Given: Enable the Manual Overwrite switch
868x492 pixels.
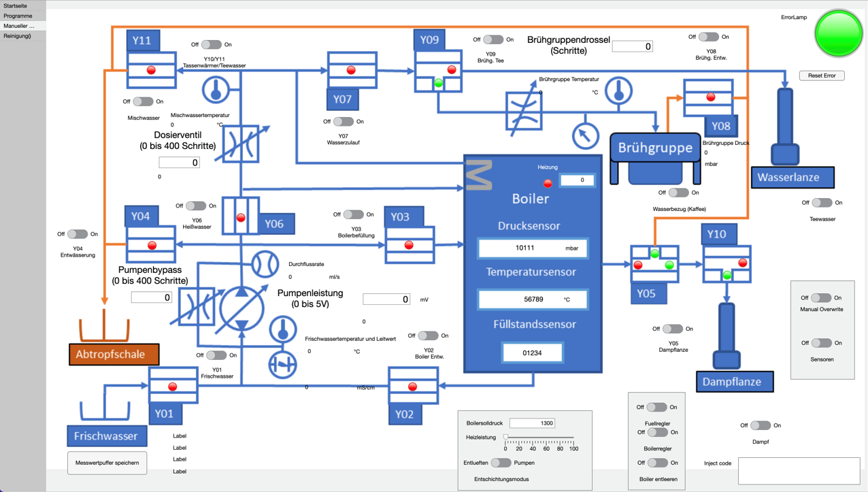Looking at the screenshot, I should point(821,298).
